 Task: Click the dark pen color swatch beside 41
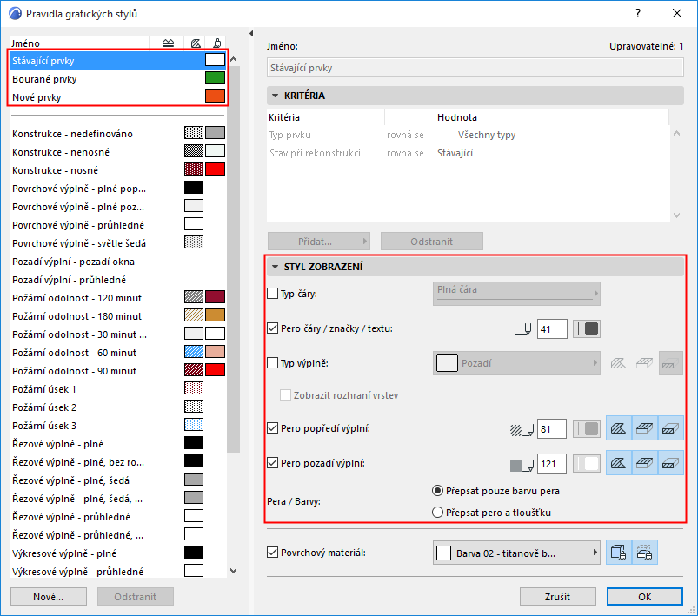[x=587, y=329]
